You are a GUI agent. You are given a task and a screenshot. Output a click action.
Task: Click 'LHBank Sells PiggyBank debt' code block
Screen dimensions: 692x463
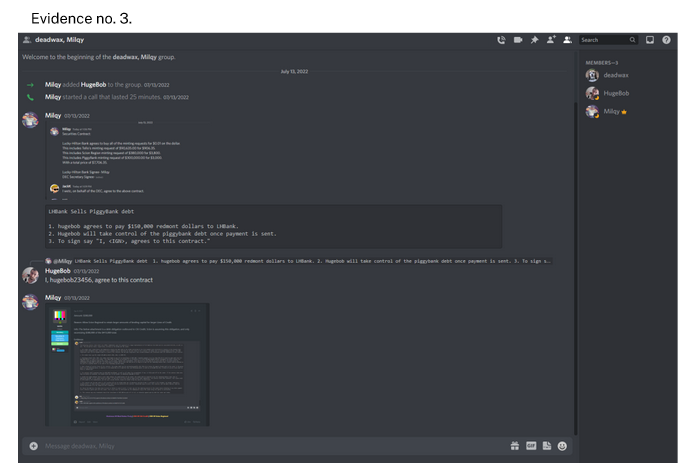point(274,226)
